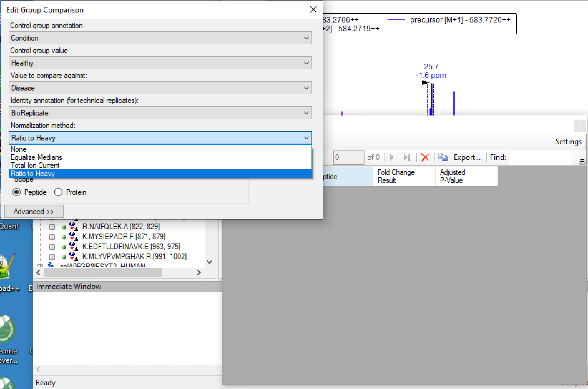Open the Control group annotation dropdown
The height and width of the screenshot is (389, 588).
point(160,38)
